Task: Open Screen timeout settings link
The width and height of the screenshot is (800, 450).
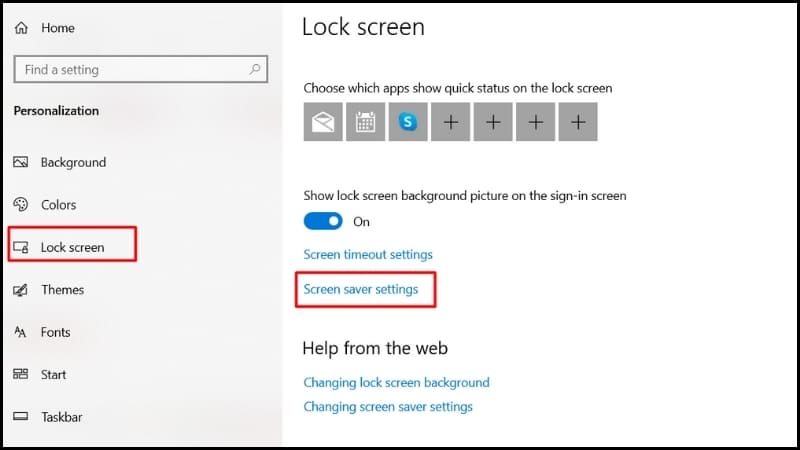Action: click(x=368, y=255)
